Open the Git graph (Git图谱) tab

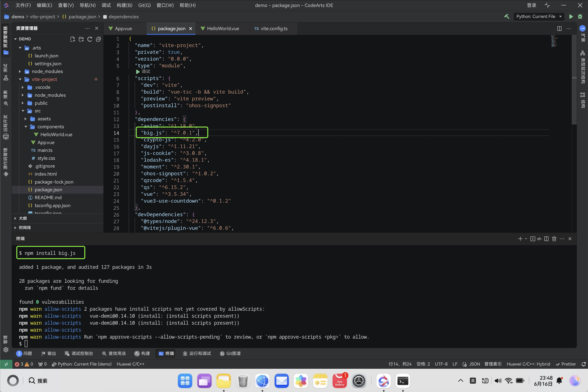(230, 353)
